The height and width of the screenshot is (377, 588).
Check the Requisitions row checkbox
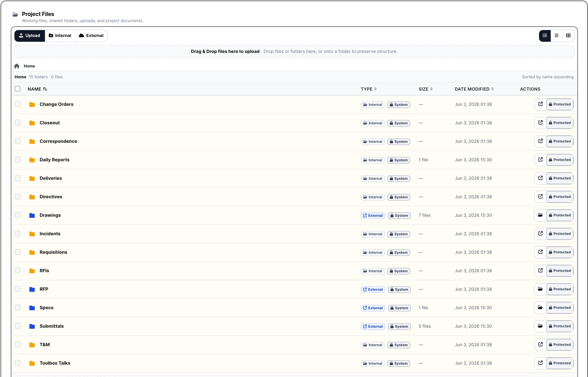point(18,252)
